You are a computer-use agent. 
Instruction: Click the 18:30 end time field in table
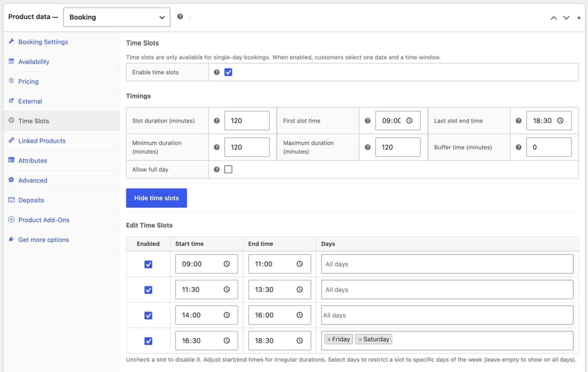pyautogui.click(x=280, y=341)
